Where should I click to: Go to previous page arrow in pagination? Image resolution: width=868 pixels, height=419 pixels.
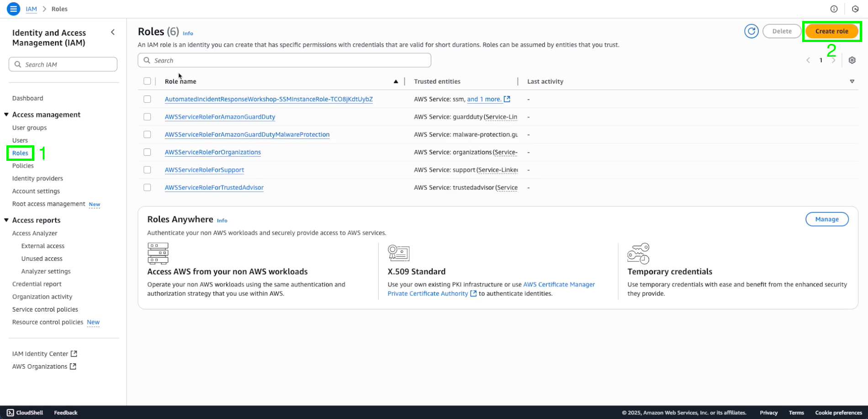[808, 60]
